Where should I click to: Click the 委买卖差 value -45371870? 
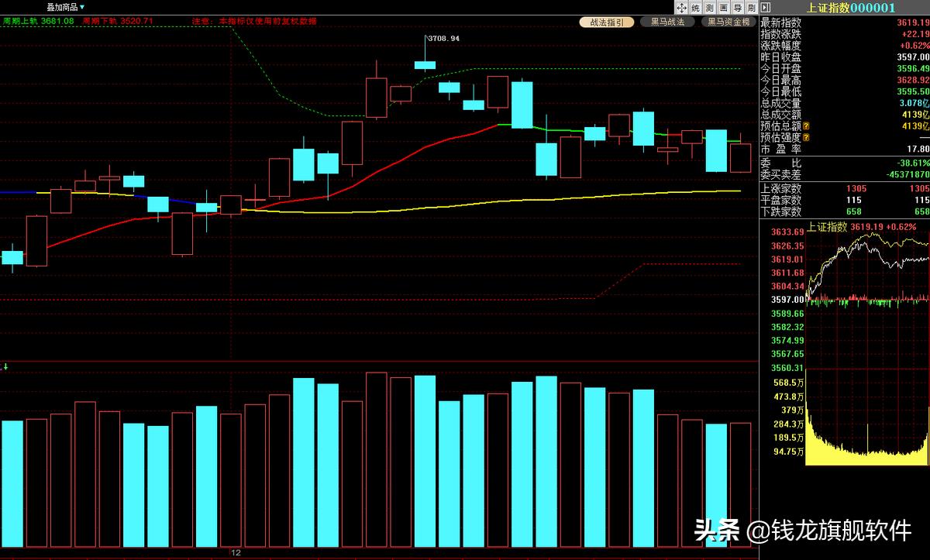pos(908,174)
